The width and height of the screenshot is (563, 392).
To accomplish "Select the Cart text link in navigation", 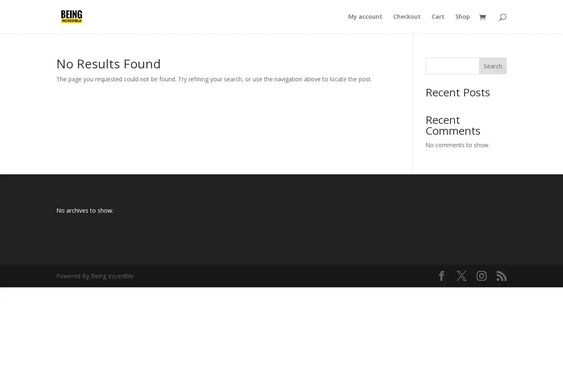I will click(437, 17).
